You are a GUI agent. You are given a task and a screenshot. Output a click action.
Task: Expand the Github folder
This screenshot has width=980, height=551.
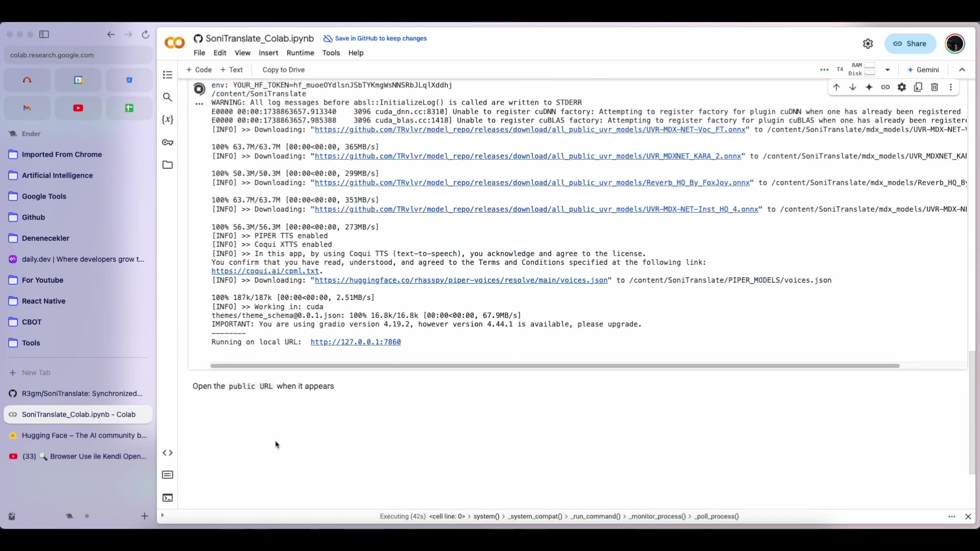coord(78,217)
